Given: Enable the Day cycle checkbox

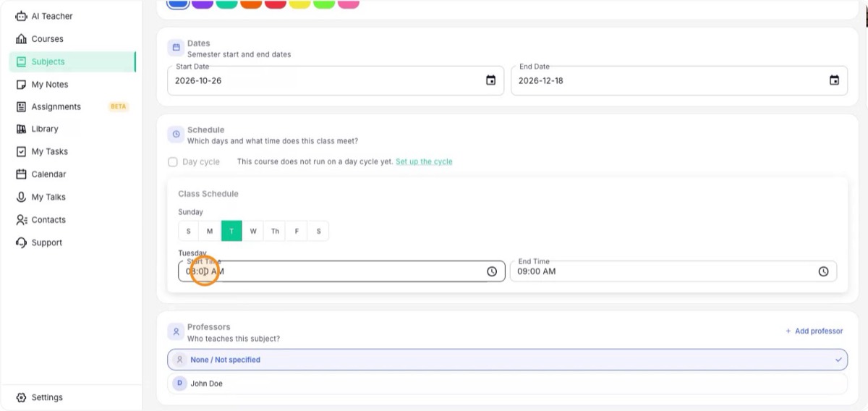Looking at the screenshot, I should point(173,162).
